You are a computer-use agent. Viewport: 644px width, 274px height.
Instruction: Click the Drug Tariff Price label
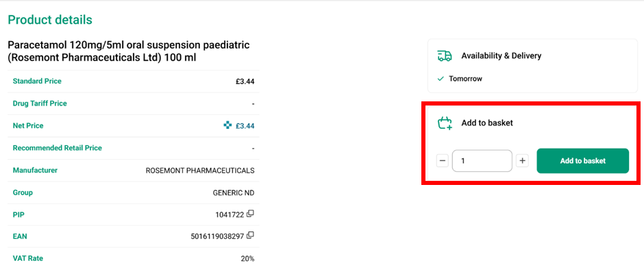pos(40,103)
